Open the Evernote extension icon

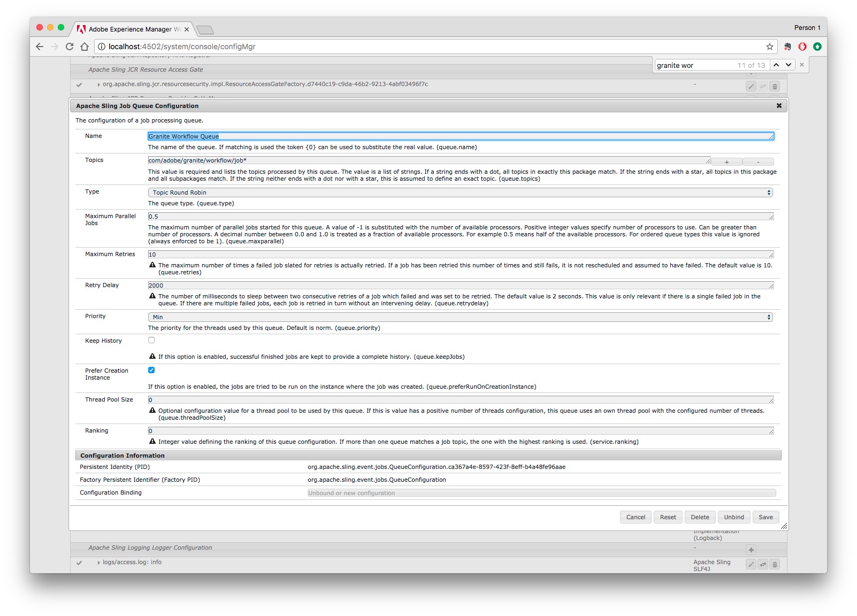tap(787, 47)
